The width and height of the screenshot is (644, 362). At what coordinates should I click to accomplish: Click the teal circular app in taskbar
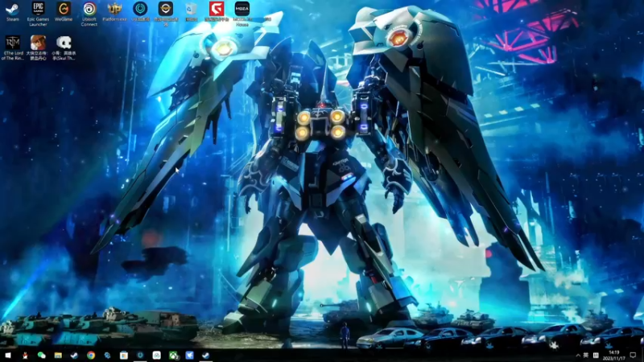[140, 356]
